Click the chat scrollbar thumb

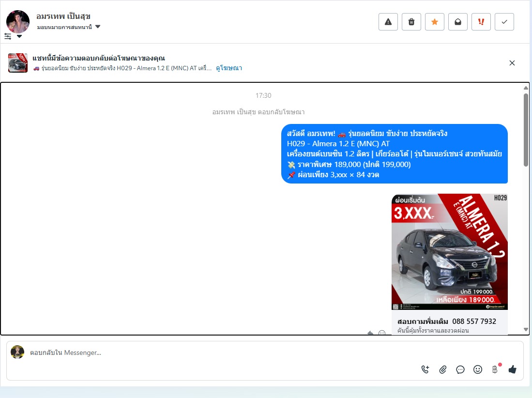[526, 130]
